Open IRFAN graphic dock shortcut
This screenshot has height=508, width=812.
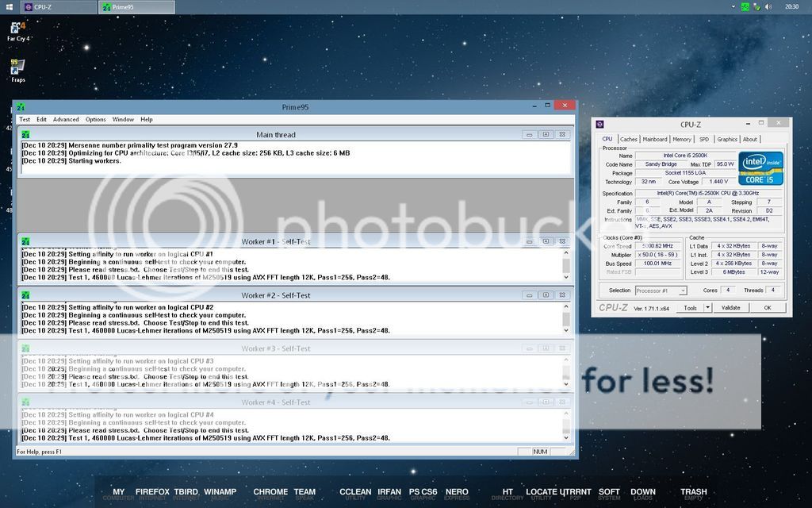(389, 494)
